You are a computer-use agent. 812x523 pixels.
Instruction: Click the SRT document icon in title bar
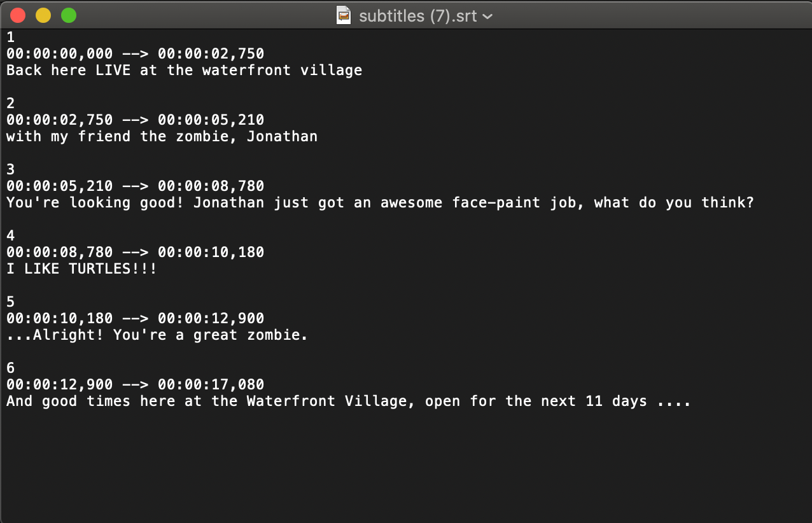(x=344, y=15)
